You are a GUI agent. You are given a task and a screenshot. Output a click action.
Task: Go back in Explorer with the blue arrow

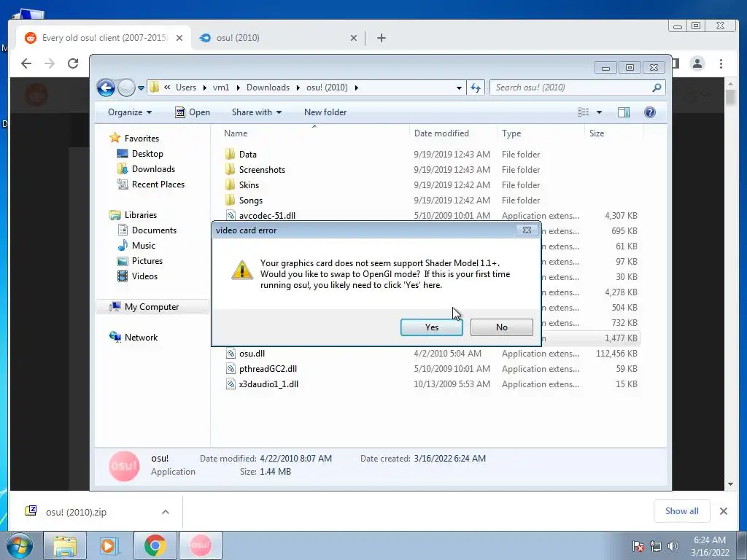pyautogui.click(x=106, y=87)
